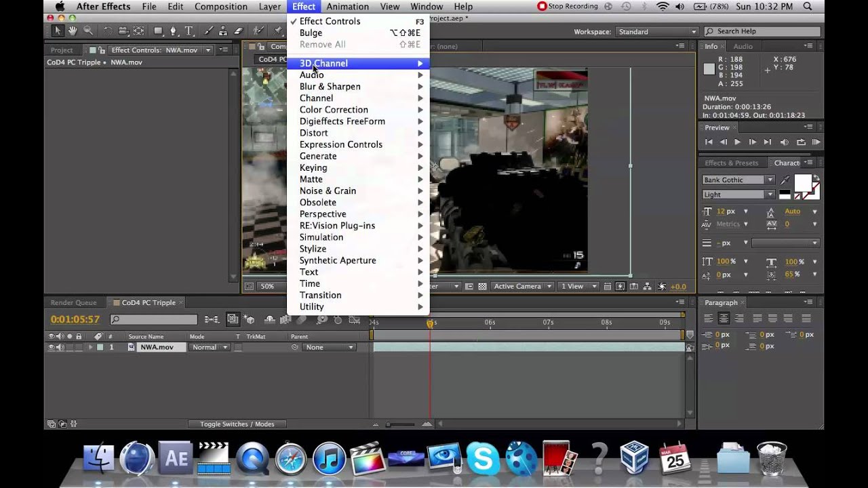Open iTunes from the dock
The height and width of the screenshot is (488, 868).
point(329,458)
